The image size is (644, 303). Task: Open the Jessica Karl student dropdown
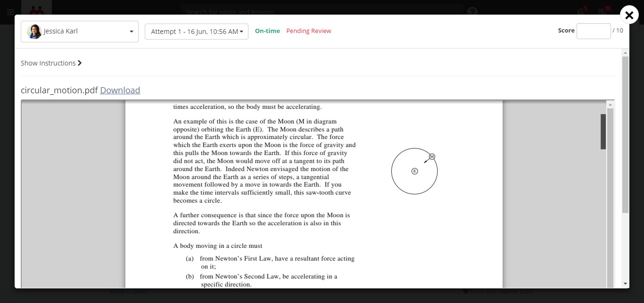click(x=80, y=32)
